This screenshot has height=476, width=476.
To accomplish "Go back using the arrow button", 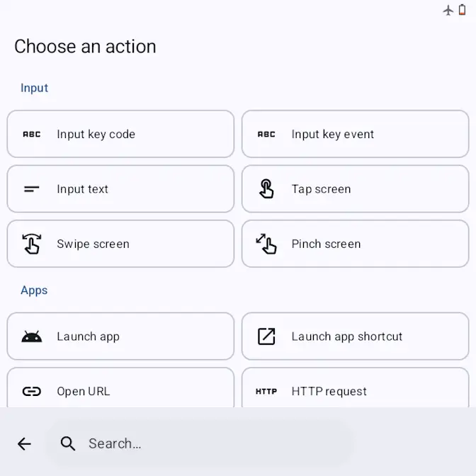I will coord(24,443).
